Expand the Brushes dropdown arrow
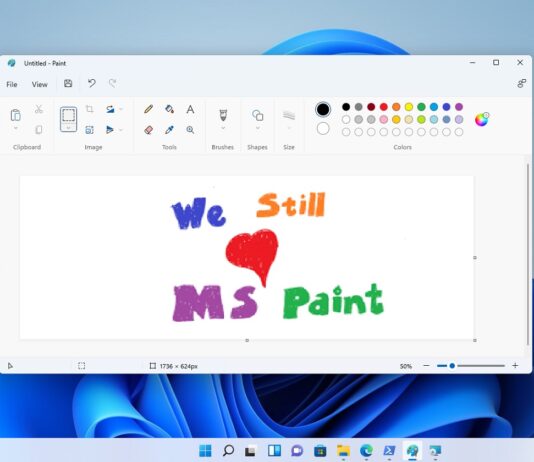This screenshot has height=462, width=534. 223,128
